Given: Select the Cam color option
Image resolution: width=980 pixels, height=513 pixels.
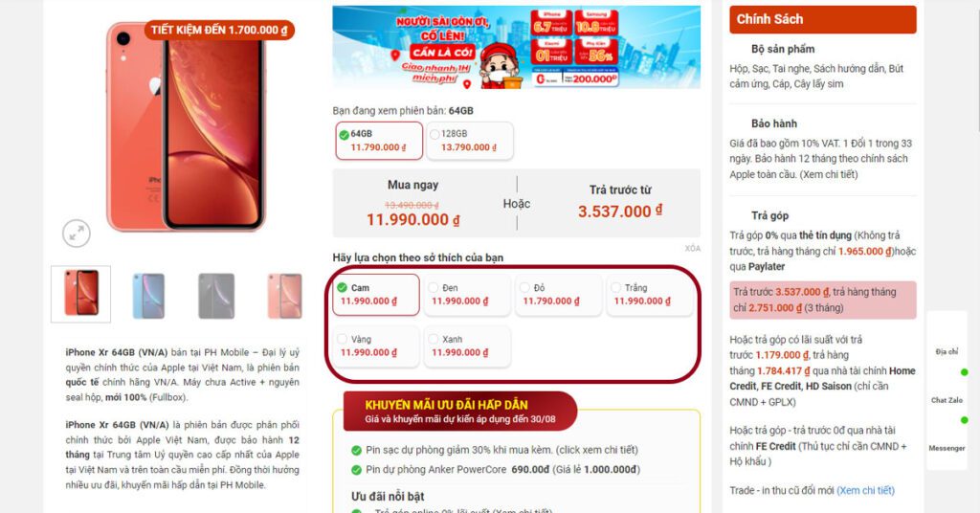Looking at the screenshot, I should (375, 294).
